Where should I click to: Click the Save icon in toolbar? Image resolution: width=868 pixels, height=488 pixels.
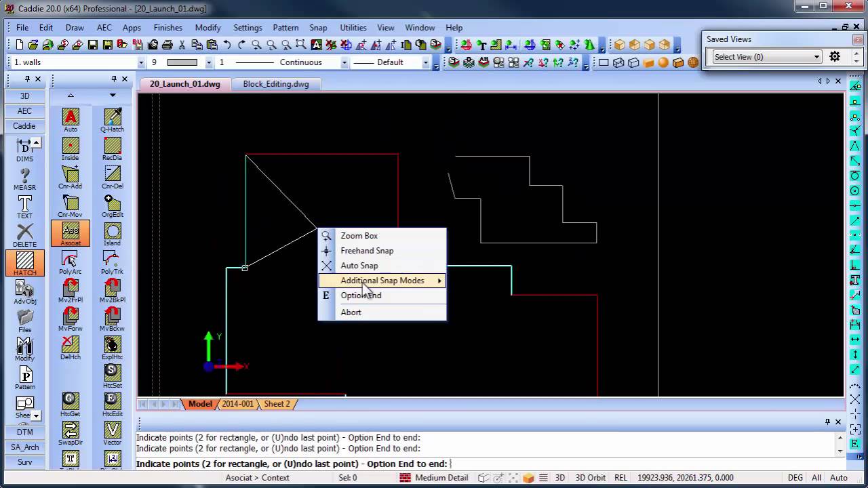coord(108,45)
